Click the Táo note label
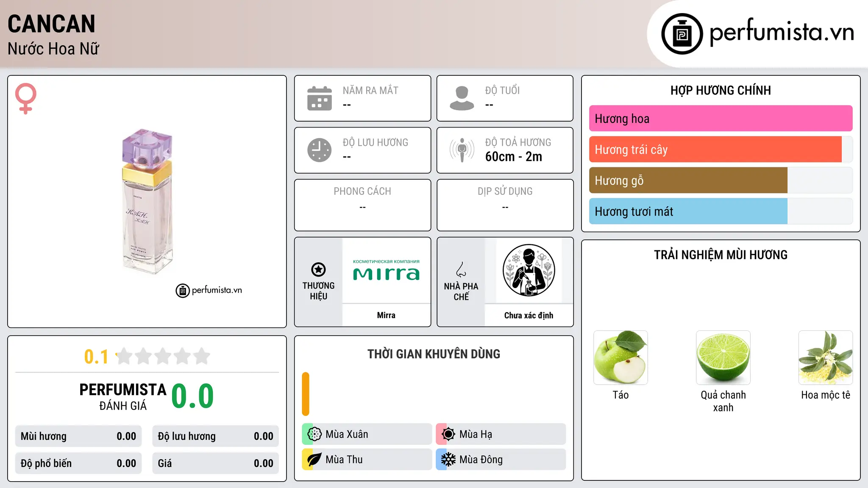Screen dimensions: 868x488 [x=620, y=395]
